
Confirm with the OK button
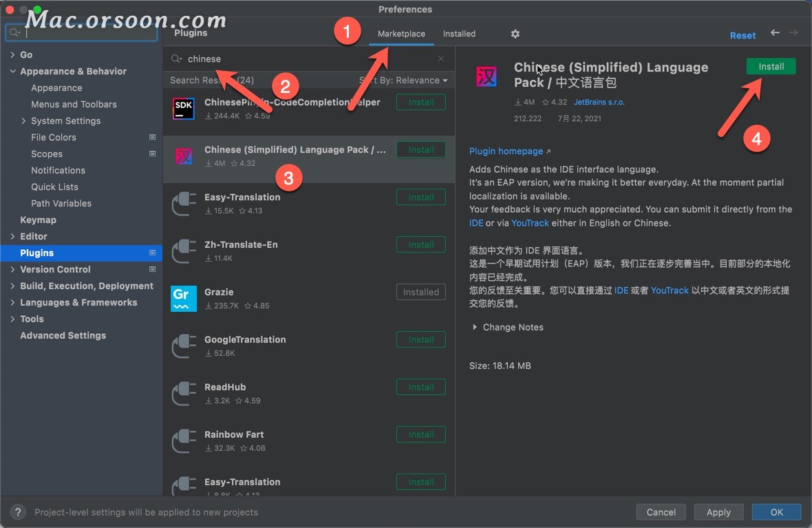pos(777,512)
